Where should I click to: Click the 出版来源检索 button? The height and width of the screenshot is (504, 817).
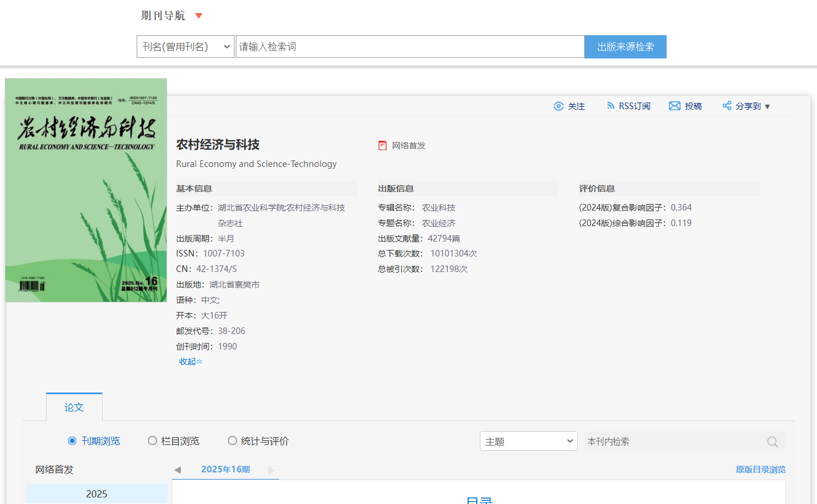pyautogui.click(x=625, y=47)
